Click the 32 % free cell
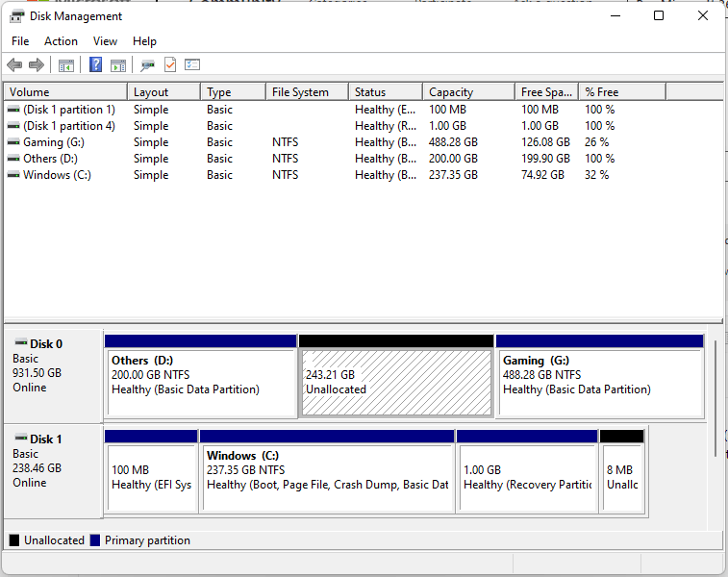The width and height of the screenshot is (728, 577). tap(596, 174)
